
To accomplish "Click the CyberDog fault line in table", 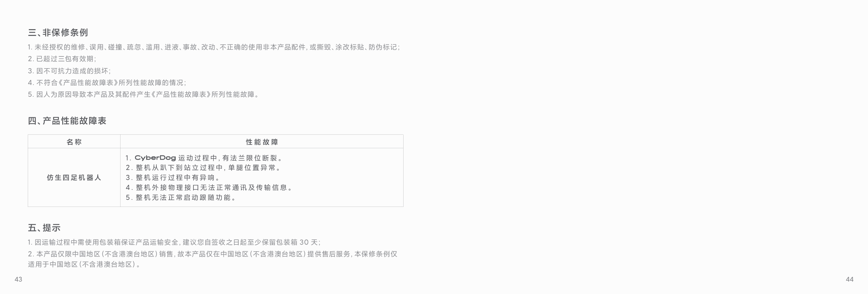I will click(x=204, y=158).
